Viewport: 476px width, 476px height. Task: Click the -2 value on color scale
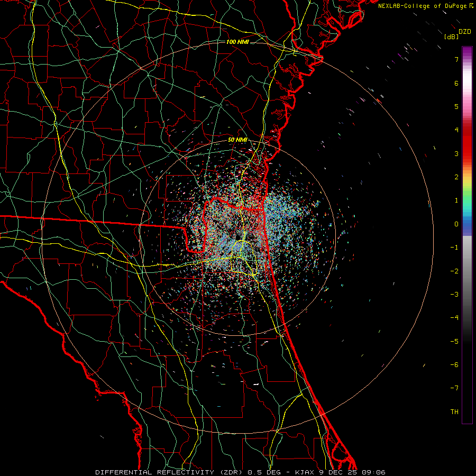coord(454,271)
